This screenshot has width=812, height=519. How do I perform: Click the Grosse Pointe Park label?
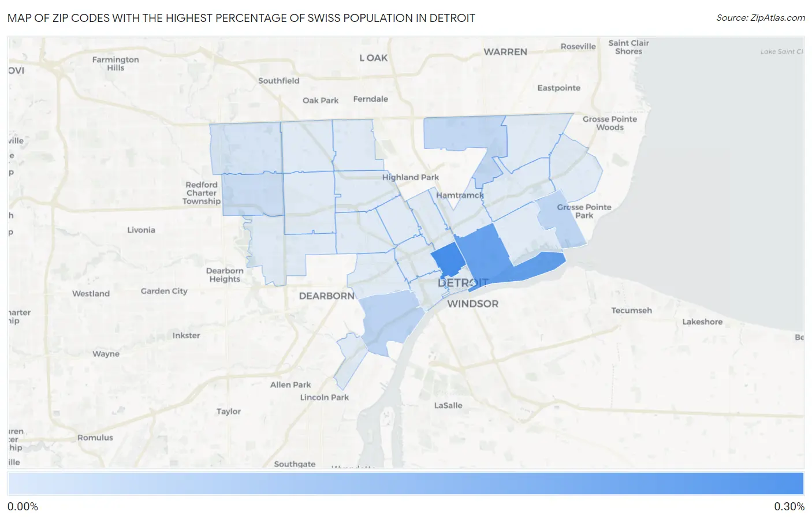pyautogui.click(x=584, y=211)
